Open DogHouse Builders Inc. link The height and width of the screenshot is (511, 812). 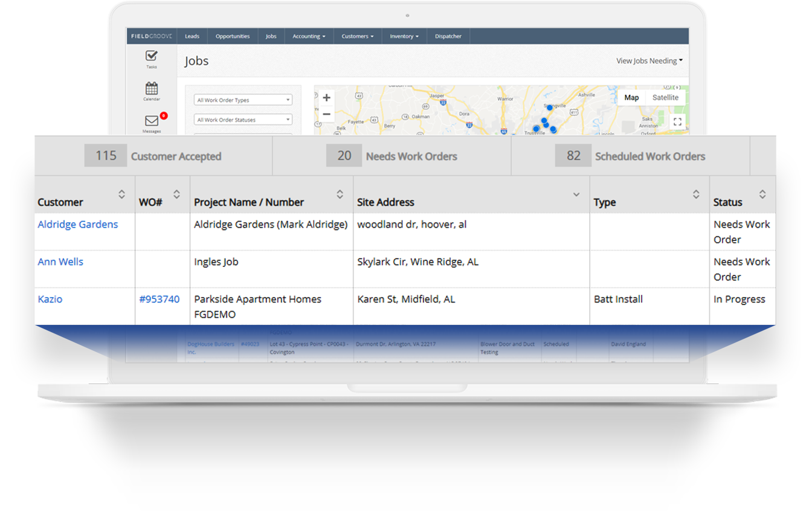(211, 347)
